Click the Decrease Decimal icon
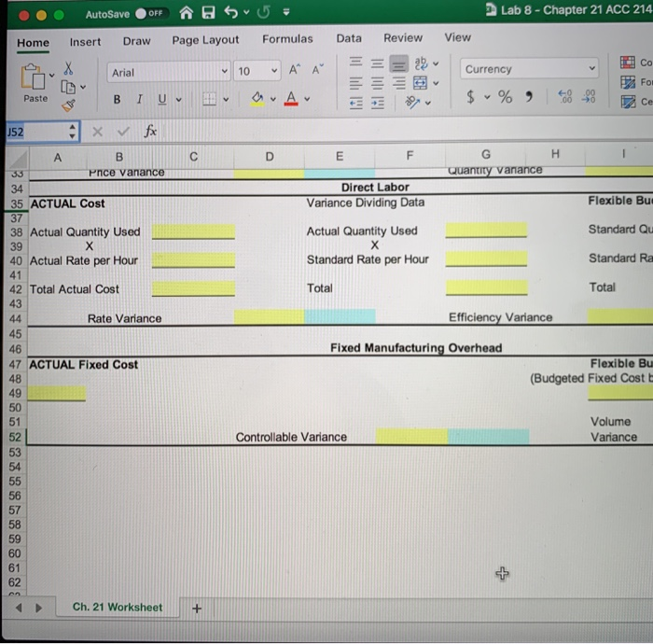The width and height of the screenshot is (653, 644). pos(589,96)
